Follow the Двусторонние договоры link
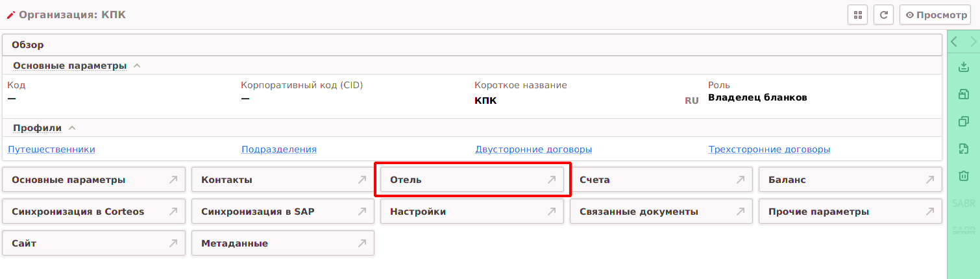Image resolution: width=980 pixels, height=279 pixels. point(533,149)
